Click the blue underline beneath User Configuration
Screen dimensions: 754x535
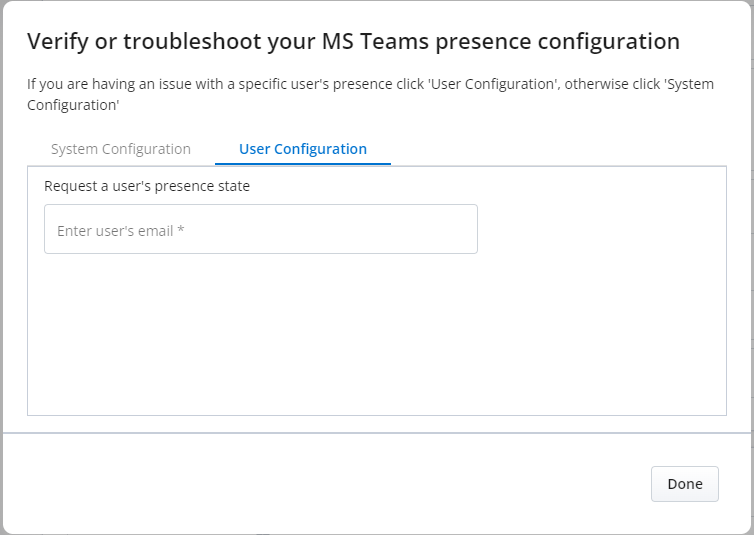click(x=302, y=164)
